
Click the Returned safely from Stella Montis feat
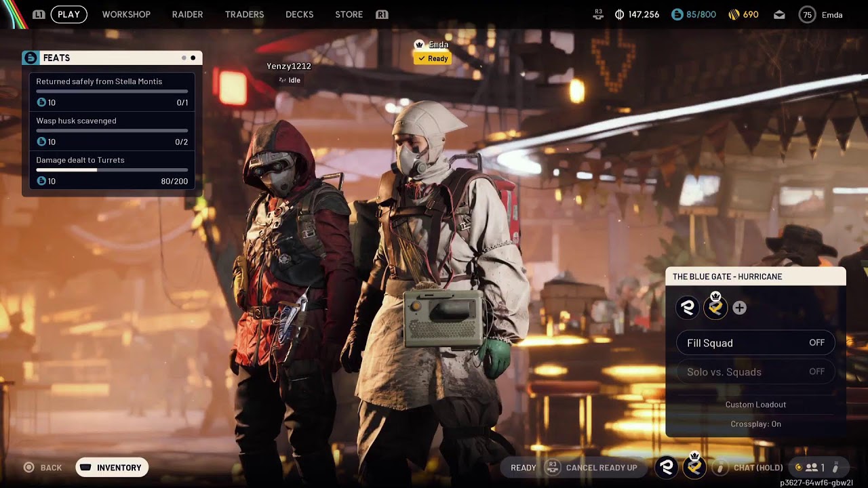coord(99,81)
